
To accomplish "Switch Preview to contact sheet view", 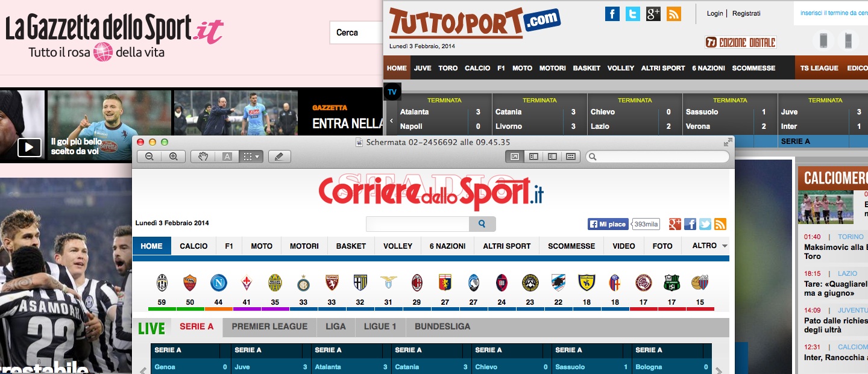I will [x=570, y=157].
